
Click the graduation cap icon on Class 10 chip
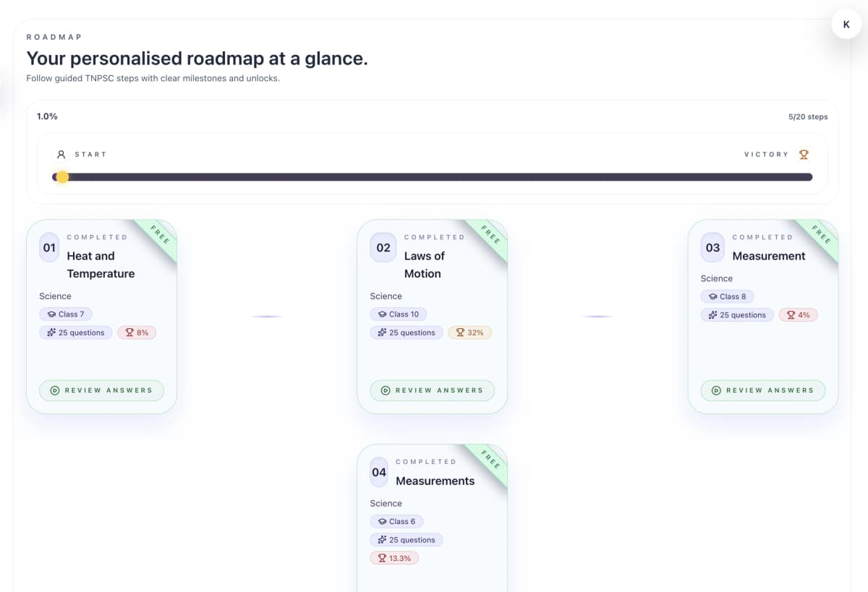click(x=383, y=314)
